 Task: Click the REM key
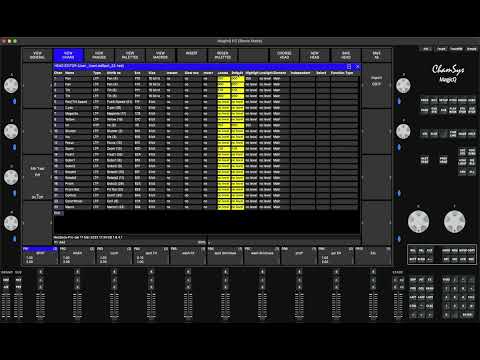click(x=455, y=250)
